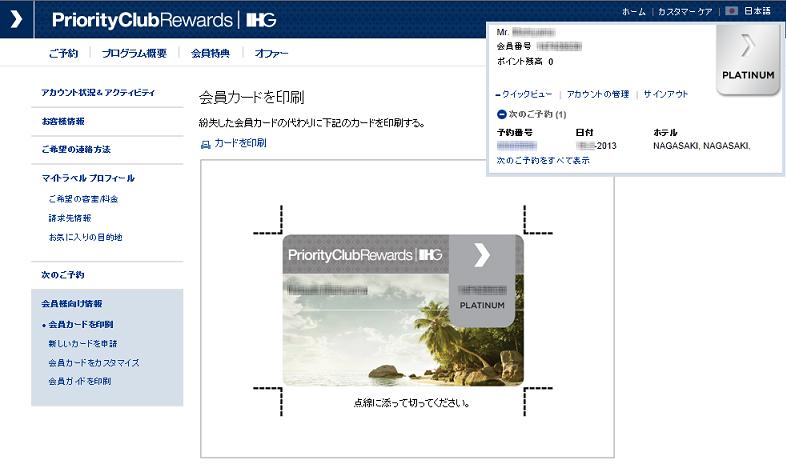Screen dimensions: 786x464
Task: Open the オファー menu
Action: click(x=271, y=53)
